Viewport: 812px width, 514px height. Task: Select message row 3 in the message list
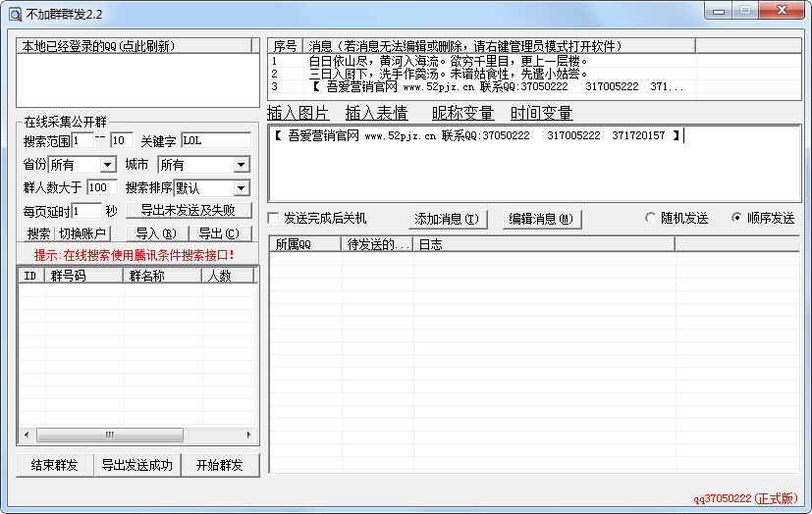tap(491, 86)
